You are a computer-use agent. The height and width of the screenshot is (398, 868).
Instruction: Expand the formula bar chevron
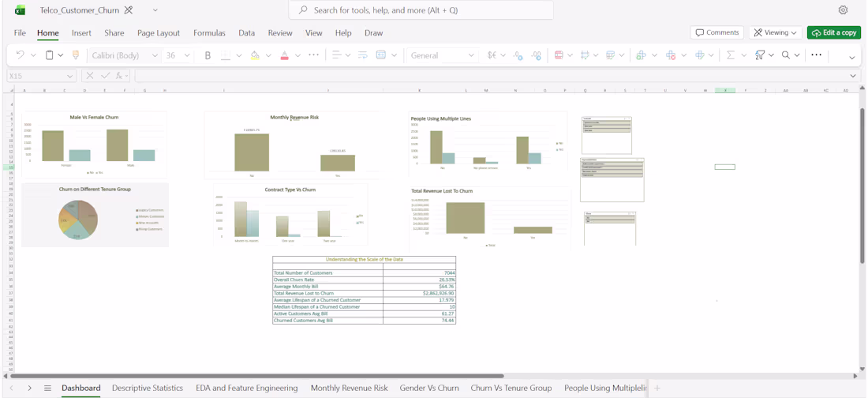(x=853, y=76)
